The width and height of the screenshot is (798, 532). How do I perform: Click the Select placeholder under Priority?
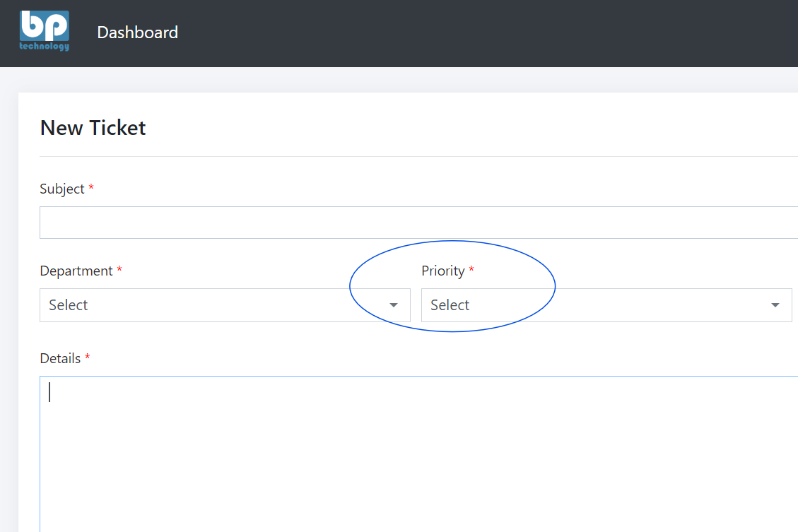point(450,305)
